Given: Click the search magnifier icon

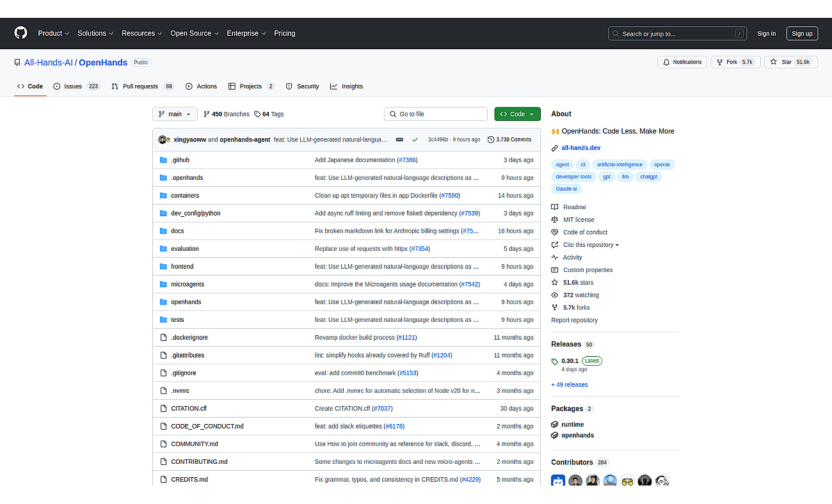Looking at the screenshot, I should (x=616, y=34).
